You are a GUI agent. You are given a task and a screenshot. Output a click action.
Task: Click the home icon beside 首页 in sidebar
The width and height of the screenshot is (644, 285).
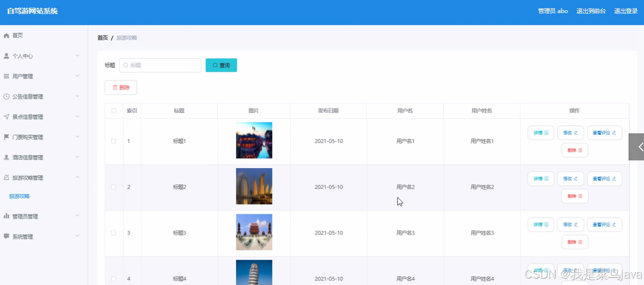7,36
